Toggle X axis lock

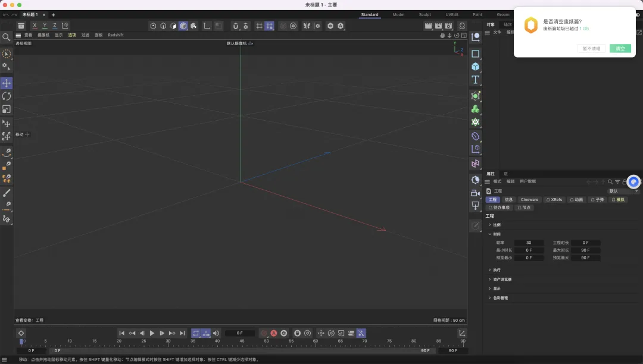(35, 26)
